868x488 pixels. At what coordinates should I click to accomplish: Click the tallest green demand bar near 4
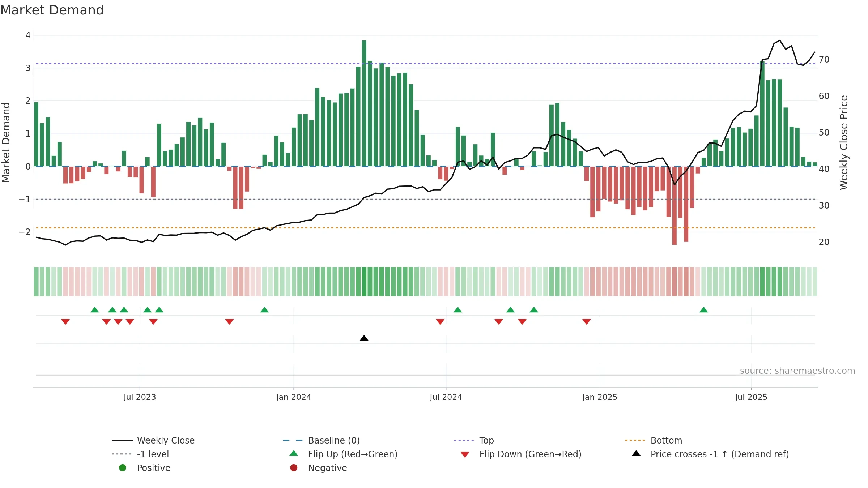(364, 103)
